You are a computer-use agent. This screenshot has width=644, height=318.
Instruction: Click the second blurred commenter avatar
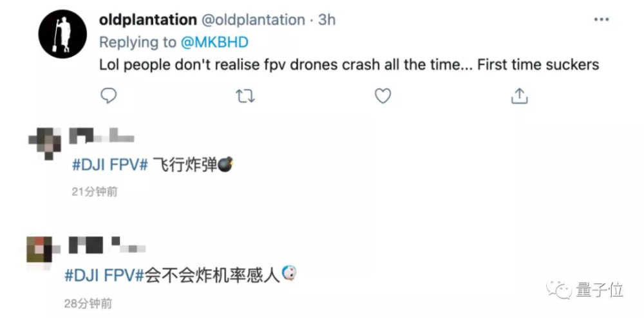tap(40, 250)
